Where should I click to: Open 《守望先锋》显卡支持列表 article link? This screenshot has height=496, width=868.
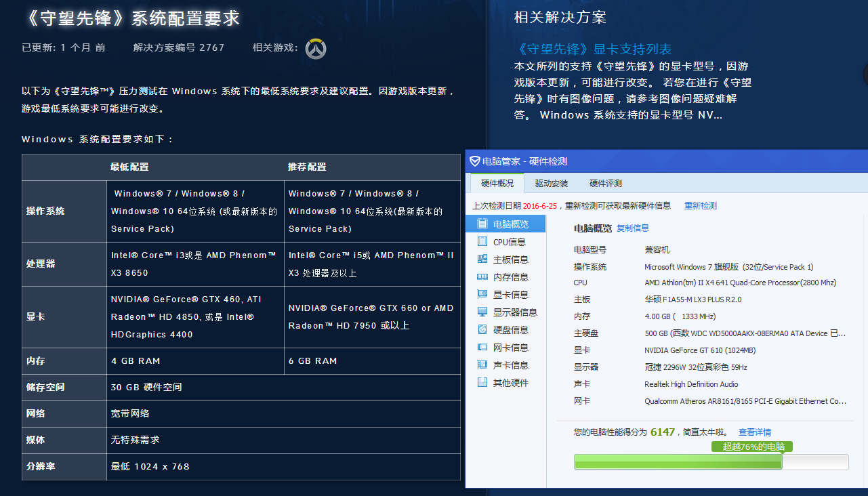pos(593,49)
